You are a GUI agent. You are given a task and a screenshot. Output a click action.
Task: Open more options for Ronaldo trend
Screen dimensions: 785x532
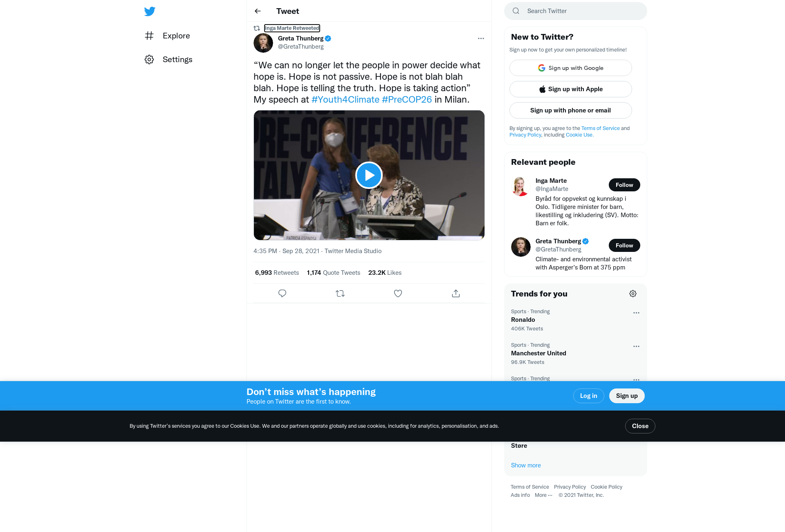point(636,313)
